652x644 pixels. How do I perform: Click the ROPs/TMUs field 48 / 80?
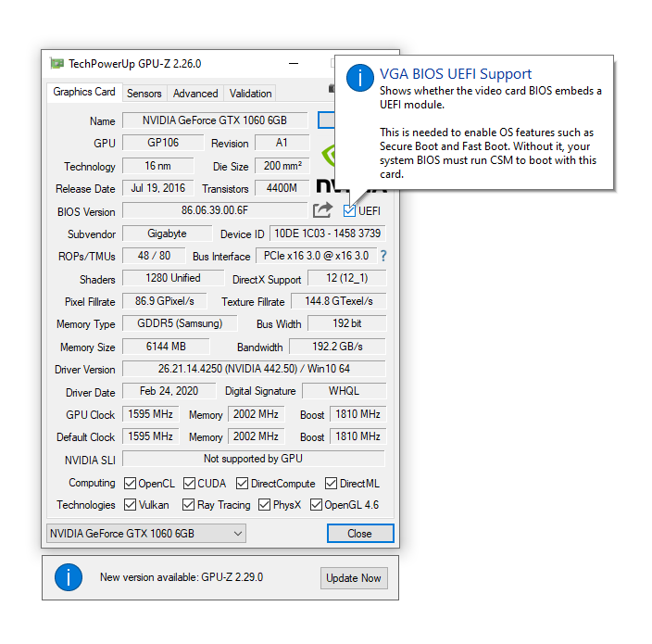154,256
